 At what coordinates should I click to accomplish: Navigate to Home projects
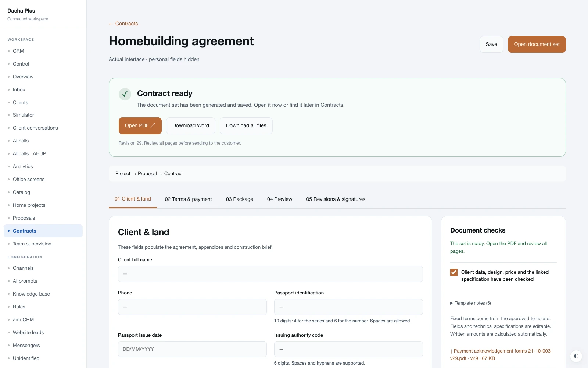(x=43, y=205)
